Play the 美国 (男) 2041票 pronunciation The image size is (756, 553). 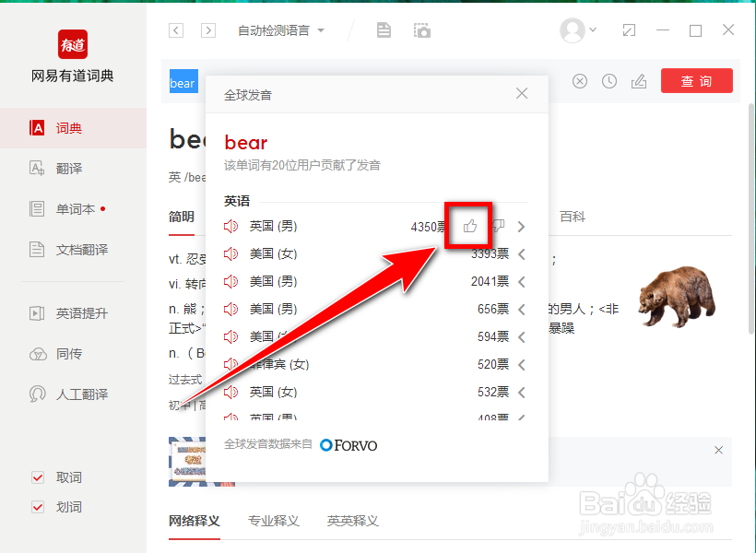(230, 281)
